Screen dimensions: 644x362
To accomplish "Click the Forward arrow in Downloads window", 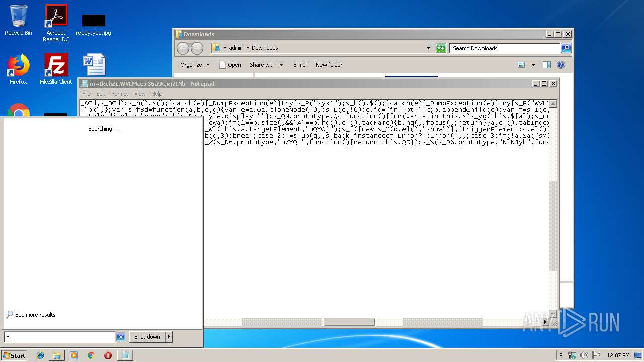I will [x=197, y=48].
